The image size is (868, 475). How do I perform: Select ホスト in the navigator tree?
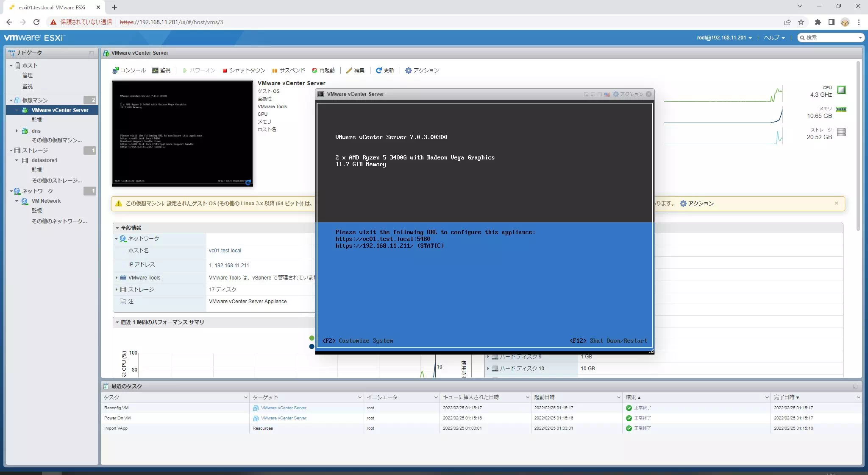click(30, 65)
